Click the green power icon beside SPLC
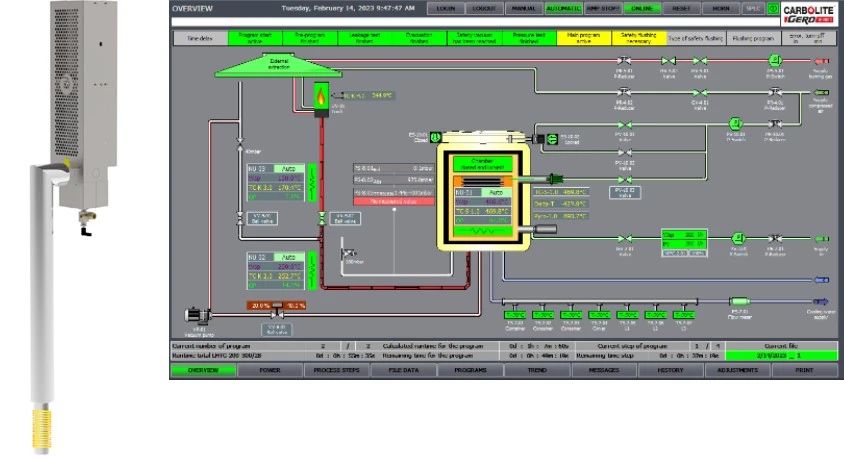844x458 pixels. 772,8
